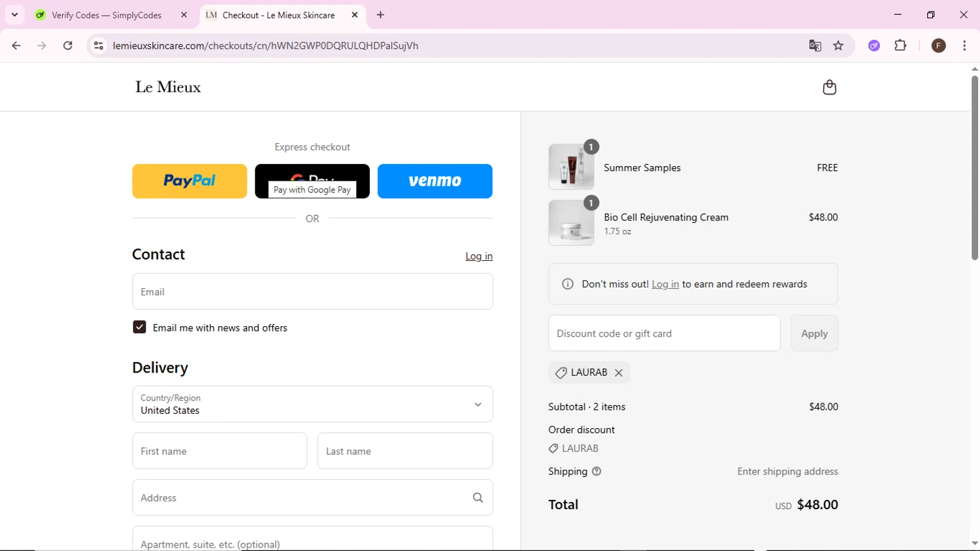Click the Bio Cell Rejuvenating Cream name
Viewport: 980px width, 551px height.
click(x=666, y=218)
